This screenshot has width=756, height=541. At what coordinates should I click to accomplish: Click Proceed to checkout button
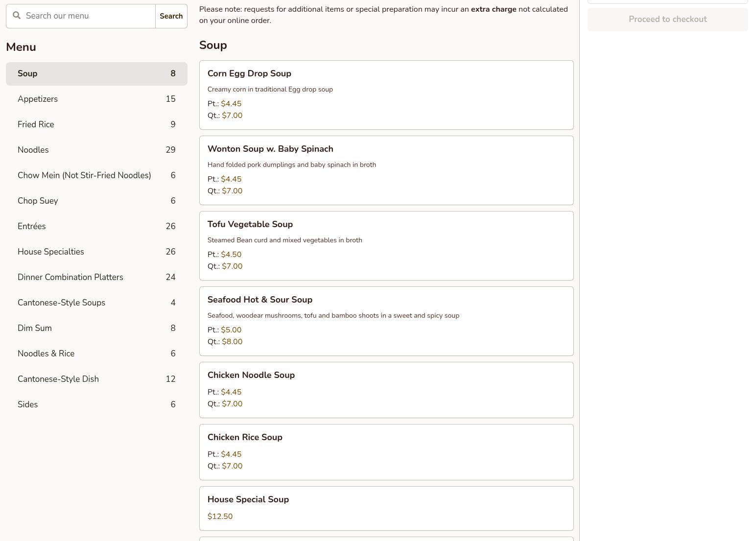coord(667,20)
